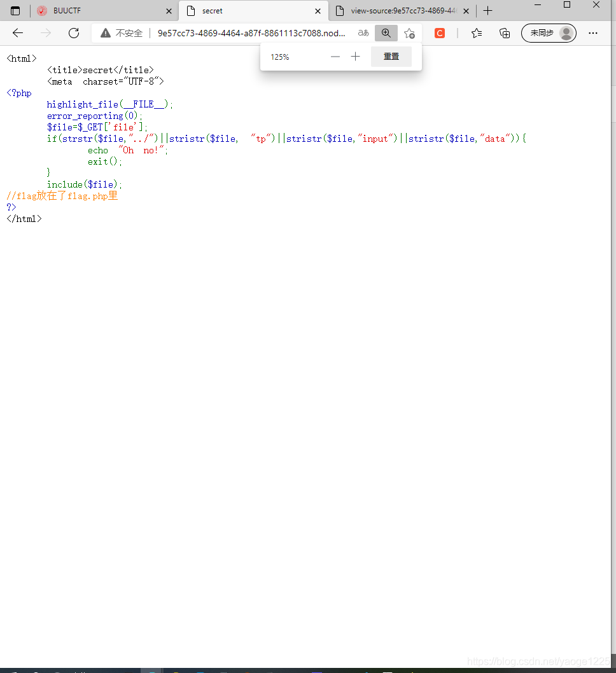Open the translate page icon
The height and width of the screenshot is (673, 616).
363,33
